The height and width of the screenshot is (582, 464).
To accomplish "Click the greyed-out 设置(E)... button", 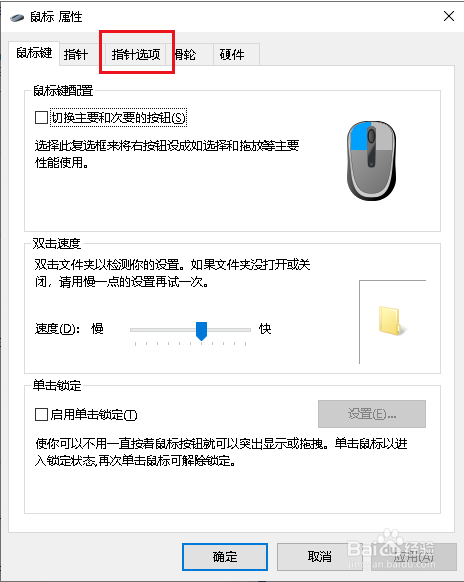I will point(372,414).
